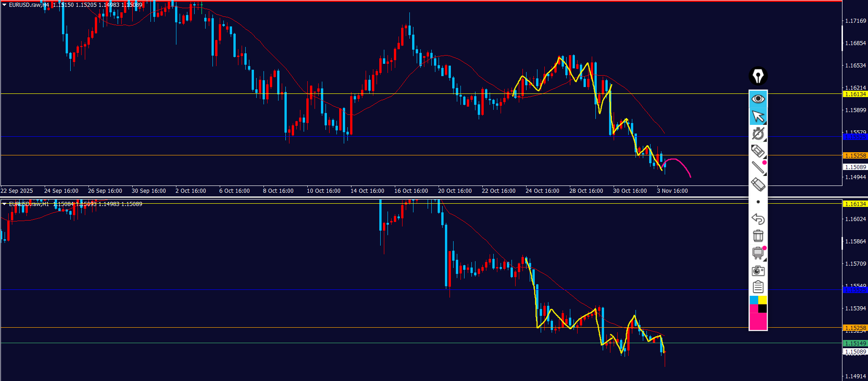This screenshot has width=868, height=381.
Task: Clear all drawings with the trash icon
Action: [758, 236]
